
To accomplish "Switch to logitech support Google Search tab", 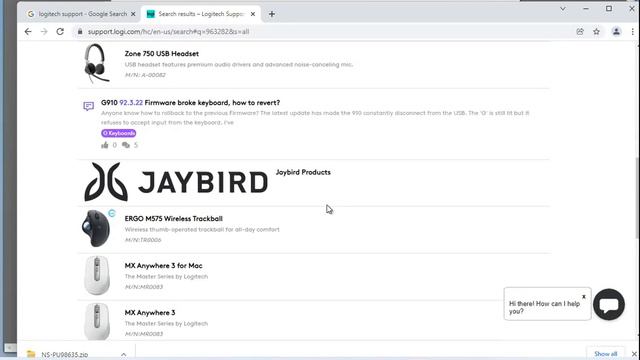I will pos(82,14).
